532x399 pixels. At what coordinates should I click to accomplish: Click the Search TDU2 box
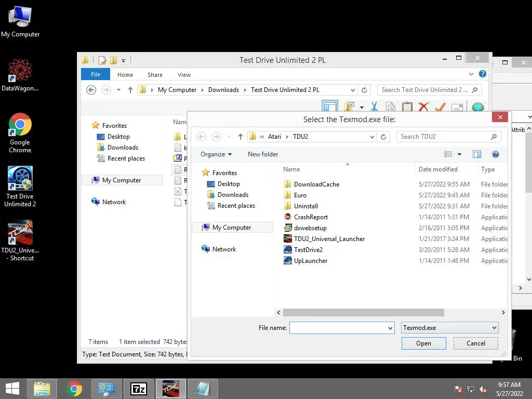tap(448, 137)
